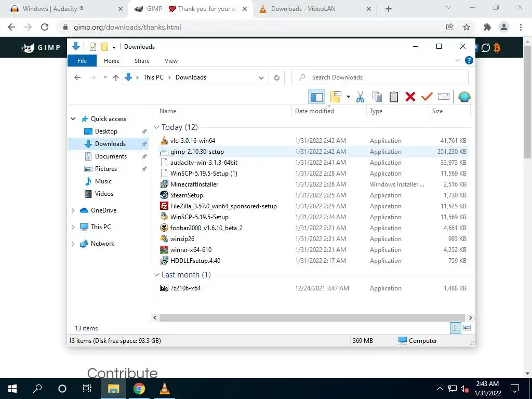This screenshot has width=532, height=399.
Task: Click the Copy toolbar icon
Action: tap(377, 97)
